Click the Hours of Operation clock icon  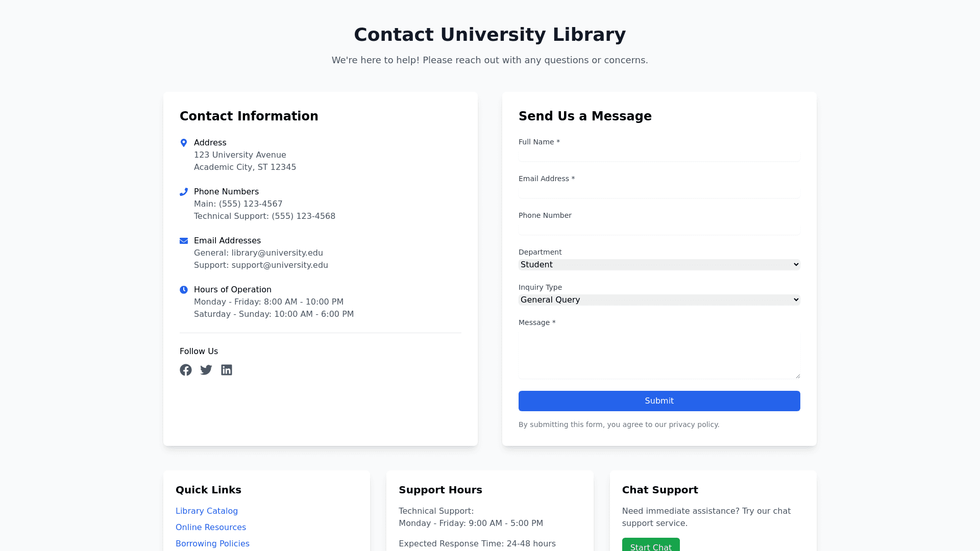[x=184, y=290]
